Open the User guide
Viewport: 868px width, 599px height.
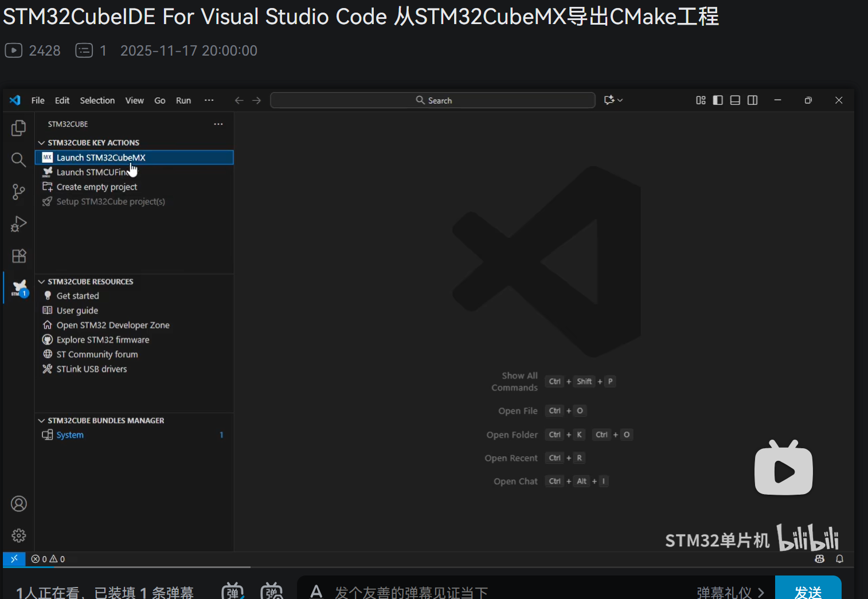tap(134, 311)
